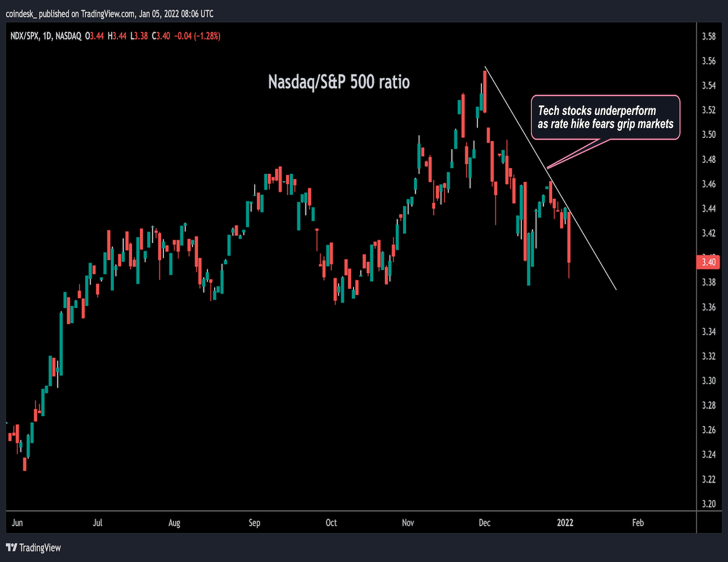Click the Jul label on time axis
The width and height of the screenshot is (728, 562).
tap(97, 522)
